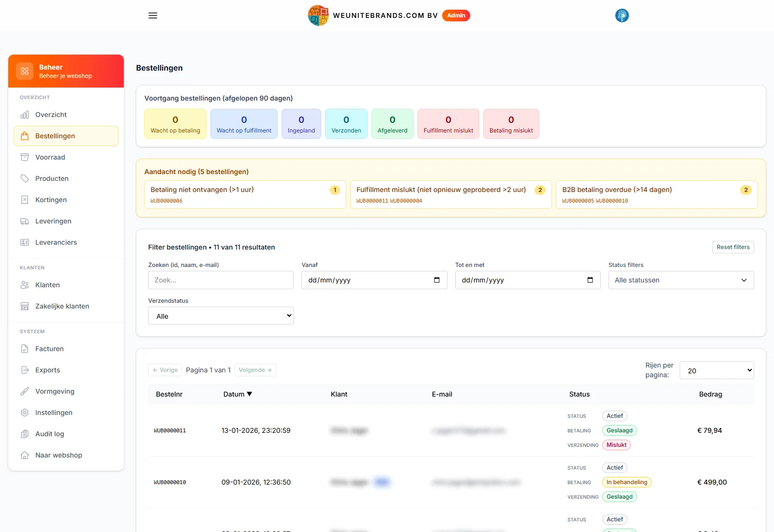This screenshot has height=532, width=774.
Task: Navigate to Leveringen
Action: click(66, 221)
